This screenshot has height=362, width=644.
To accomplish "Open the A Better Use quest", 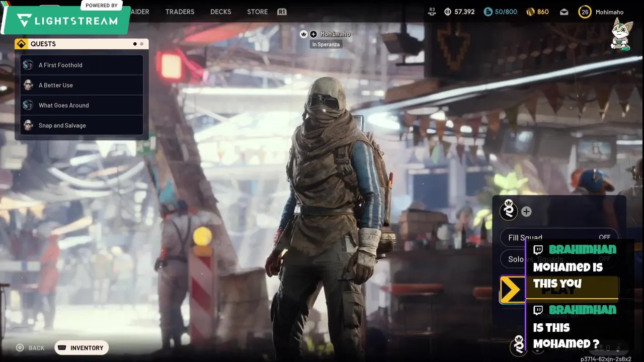I will coord(82,85).
